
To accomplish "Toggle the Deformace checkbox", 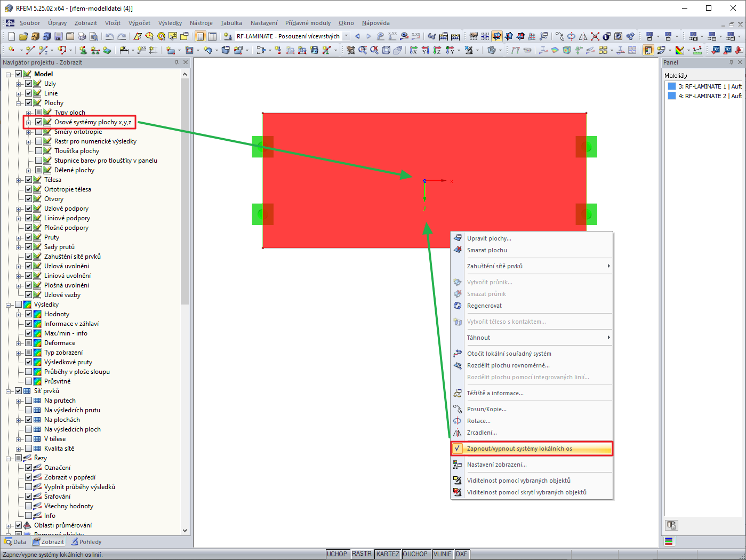I will [29, 343].
